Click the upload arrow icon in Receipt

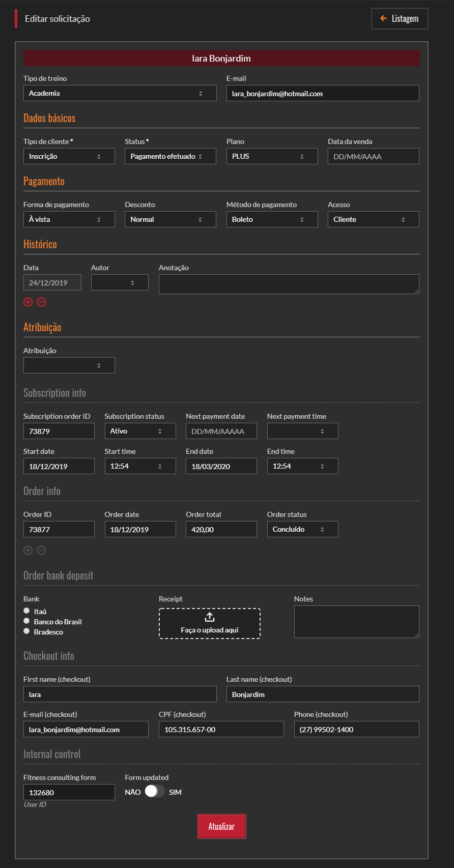(x=210, y=617)
